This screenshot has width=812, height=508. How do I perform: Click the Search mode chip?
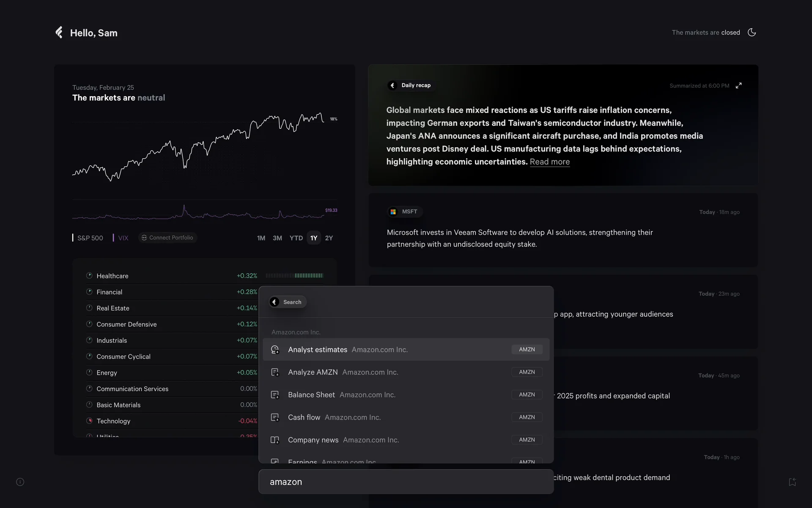(x=288, y=302)
